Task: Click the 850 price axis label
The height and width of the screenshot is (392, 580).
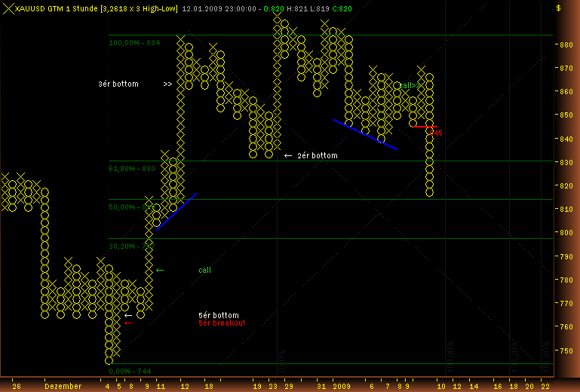Action: coord(565,115)
